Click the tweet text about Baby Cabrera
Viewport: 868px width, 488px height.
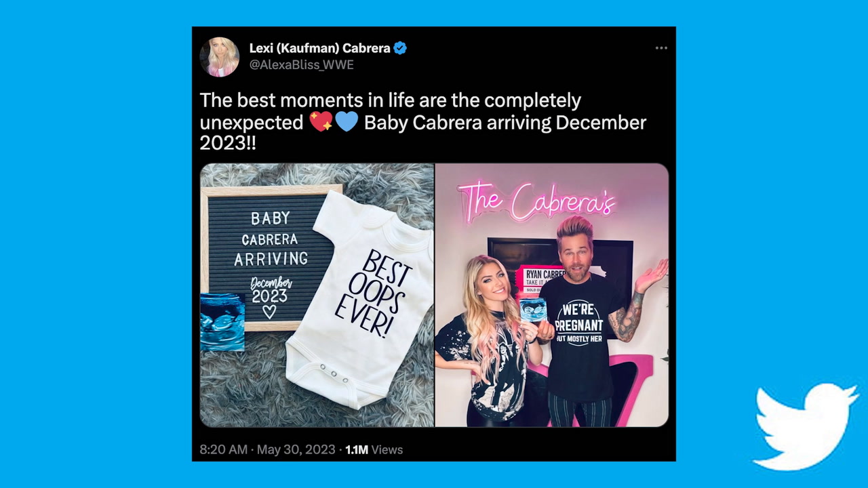click(x=423, y=122)
